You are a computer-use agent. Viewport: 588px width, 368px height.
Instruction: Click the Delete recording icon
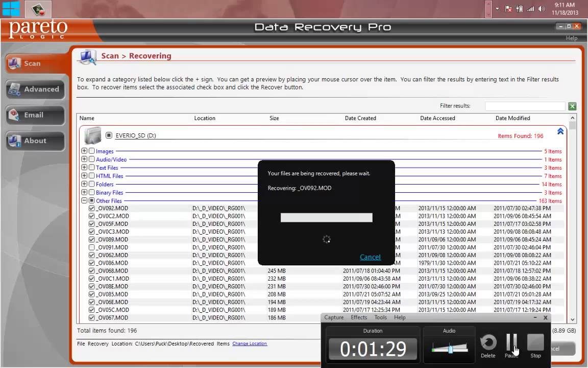(x=488, y=343)
